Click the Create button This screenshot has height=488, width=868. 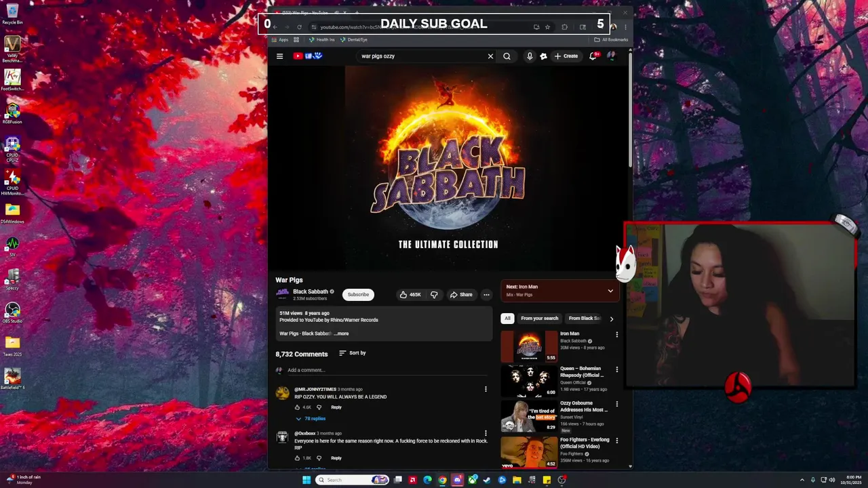(x=566, y=56)
